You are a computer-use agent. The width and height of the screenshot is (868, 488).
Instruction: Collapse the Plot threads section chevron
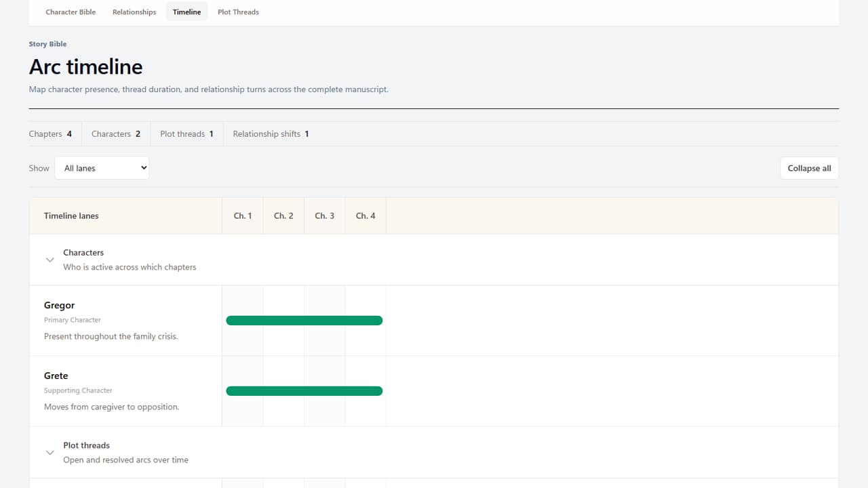(50, 453)
